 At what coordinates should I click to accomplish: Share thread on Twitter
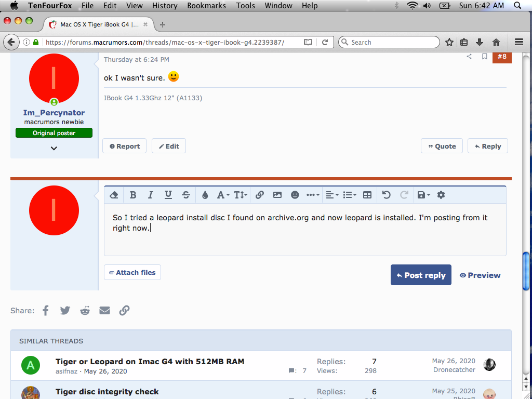click(65, 311)
